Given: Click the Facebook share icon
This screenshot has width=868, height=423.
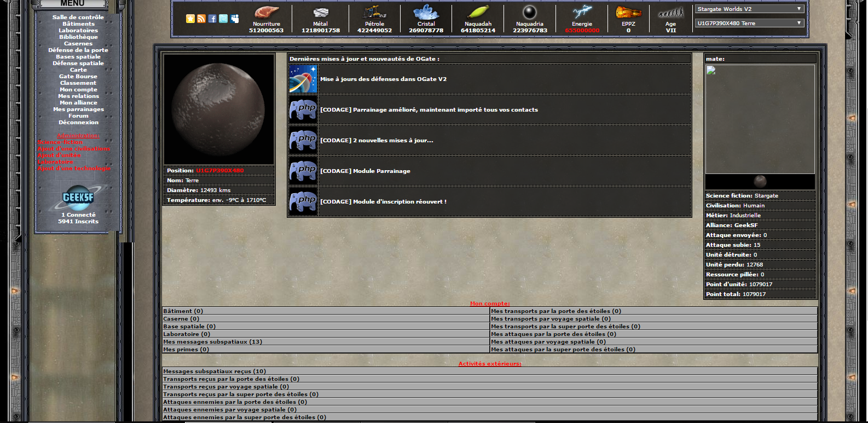Looking at the screenshot, I should pos(212,19).
